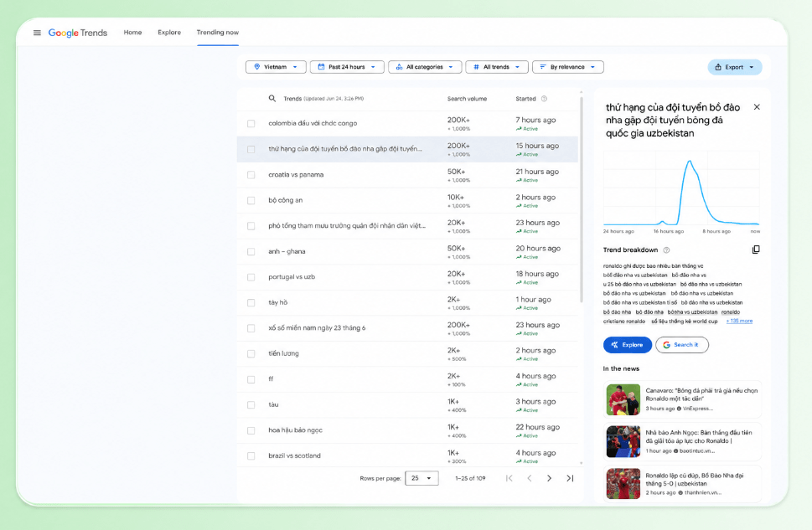The width and height of the screenshot is (812, 530).
Task: Tick the anh – ghana checkbox
Action: [251, 251]
